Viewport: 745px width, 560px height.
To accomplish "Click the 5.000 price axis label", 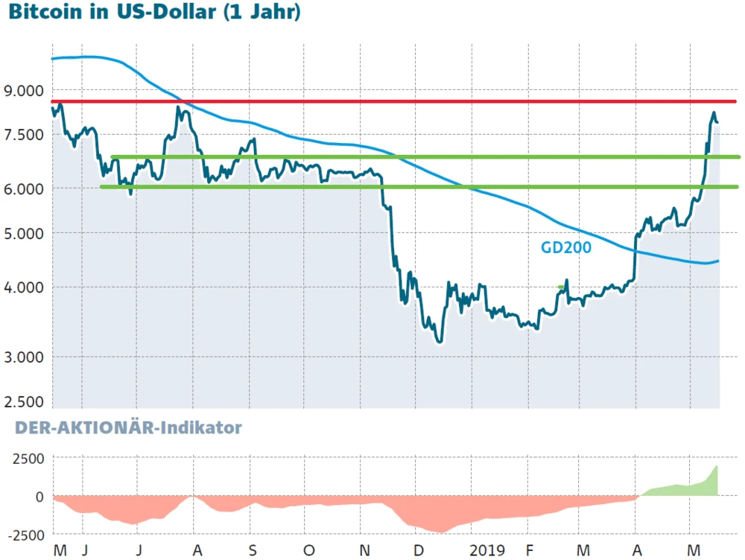I will (x=25, y=233).
